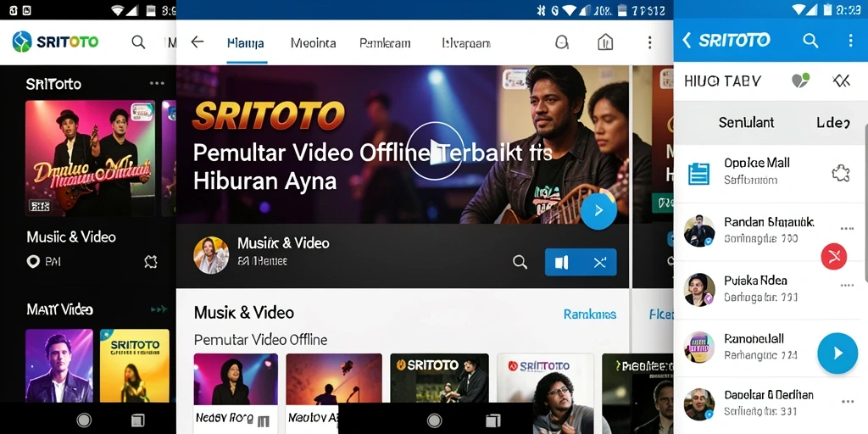
Task: Open the yellow SRITOTO thumbnail in left panel
Action: 135,365
